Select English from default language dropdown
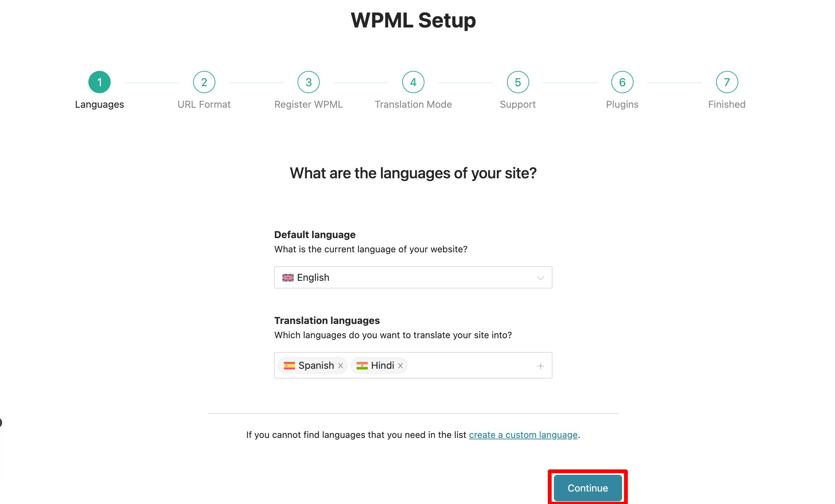 413,277
